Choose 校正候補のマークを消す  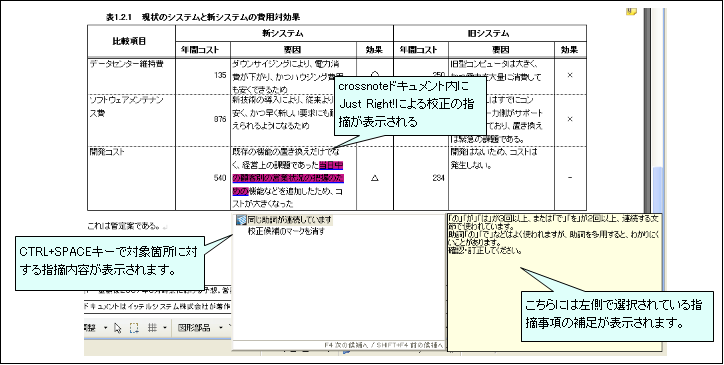pyautogui.click(x=286, y=231)
